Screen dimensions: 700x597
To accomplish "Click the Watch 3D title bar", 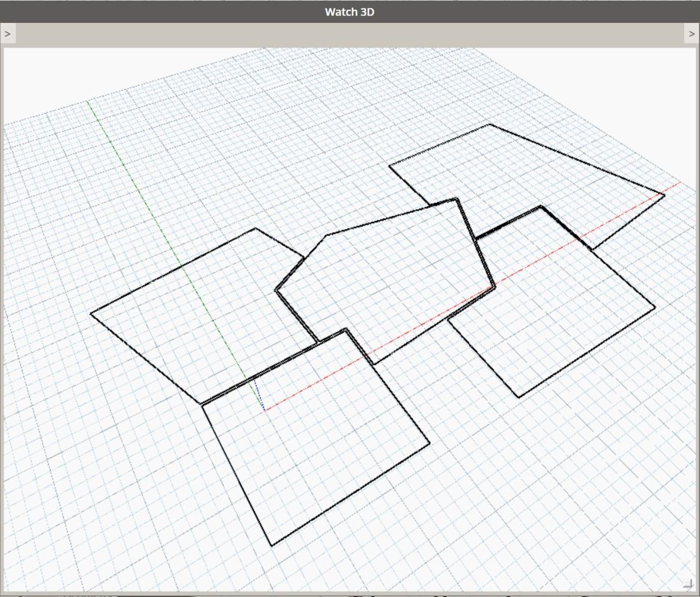I will point(350,11).
